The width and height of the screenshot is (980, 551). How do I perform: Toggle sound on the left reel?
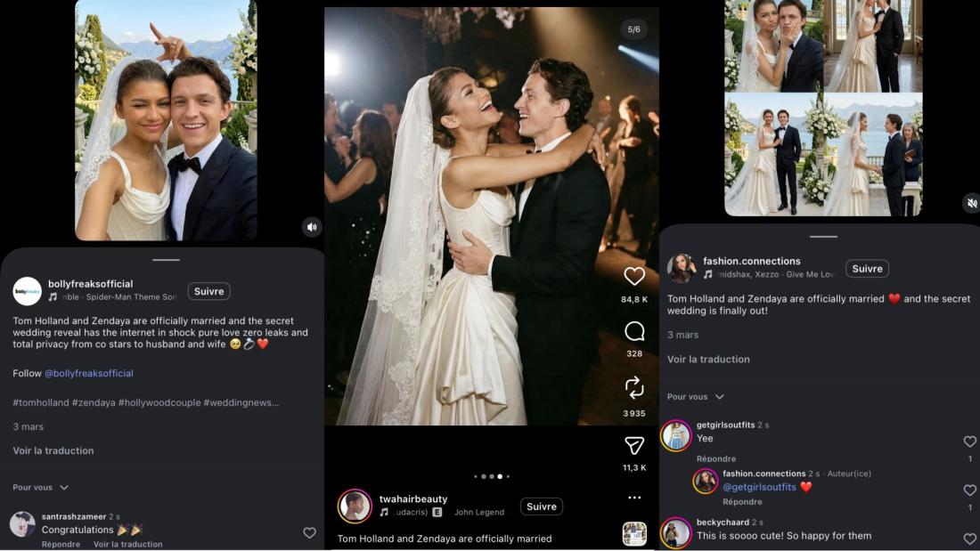pos(311,227)
